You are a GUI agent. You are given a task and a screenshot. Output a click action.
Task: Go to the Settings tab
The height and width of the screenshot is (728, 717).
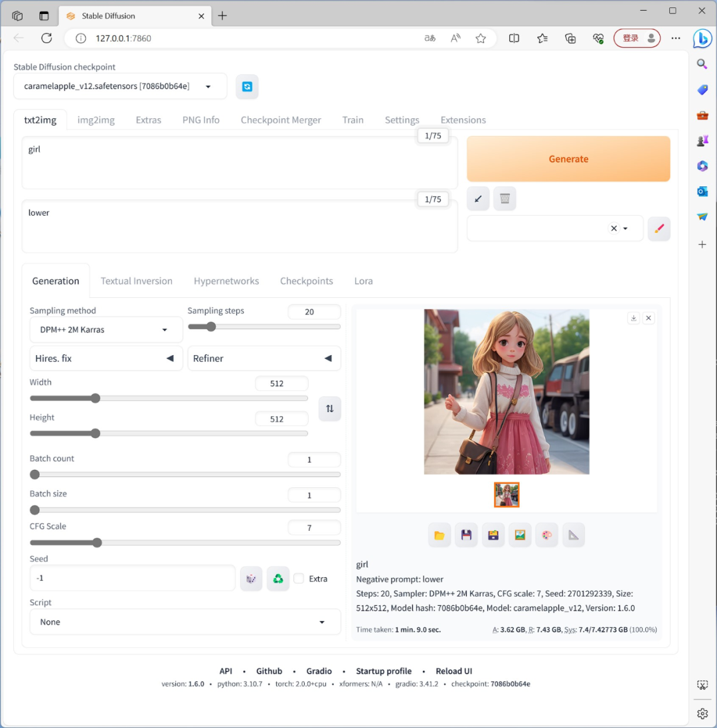(402, 120)
